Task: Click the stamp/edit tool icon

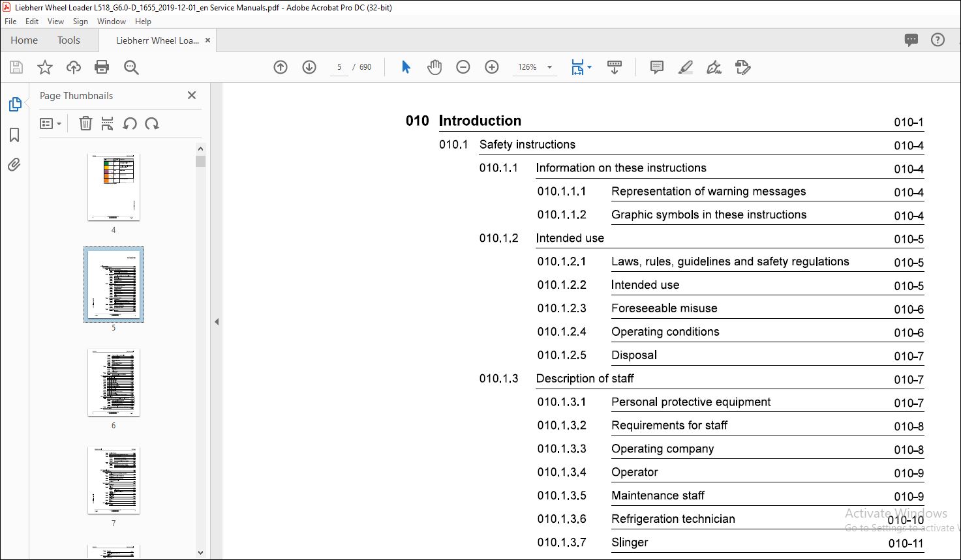Action: (742, 67)
